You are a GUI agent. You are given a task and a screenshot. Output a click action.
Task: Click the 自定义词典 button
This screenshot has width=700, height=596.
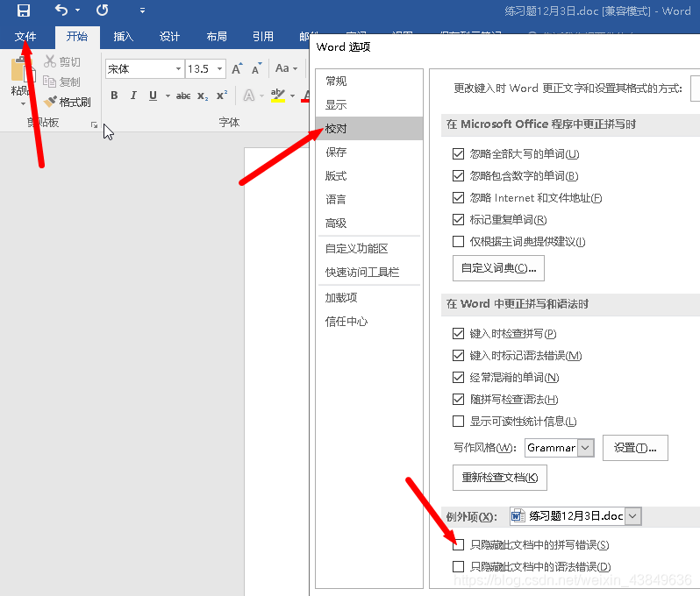click(x=498, y=268)
